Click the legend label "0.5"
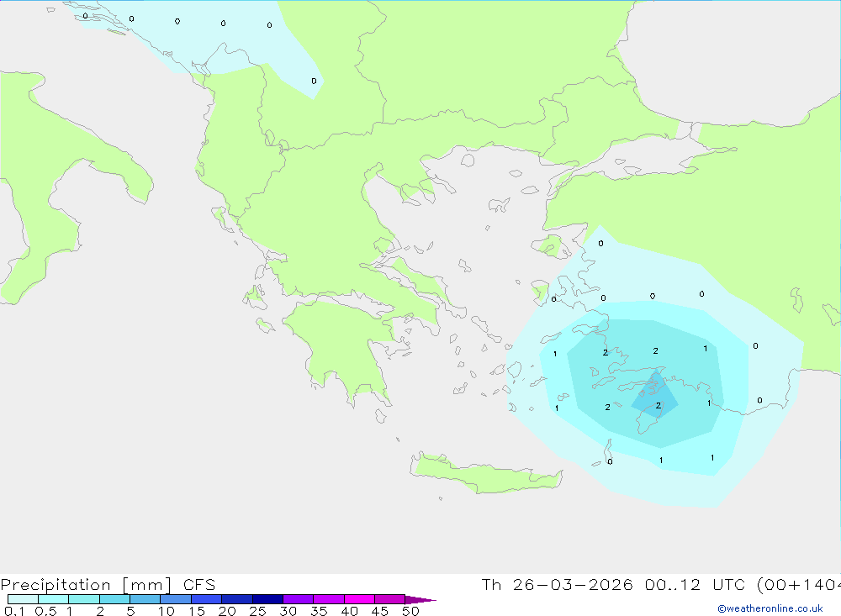Image resolution: width=841 pixels, height=616 pixels. click(x=45, y=611)
